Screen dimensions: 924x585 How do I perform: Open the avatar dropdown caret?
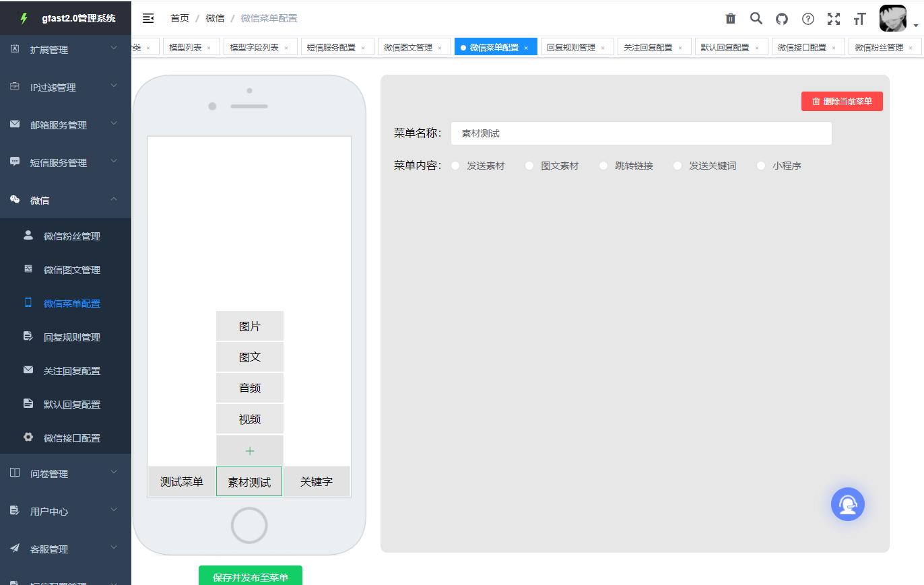pos(916,26)
